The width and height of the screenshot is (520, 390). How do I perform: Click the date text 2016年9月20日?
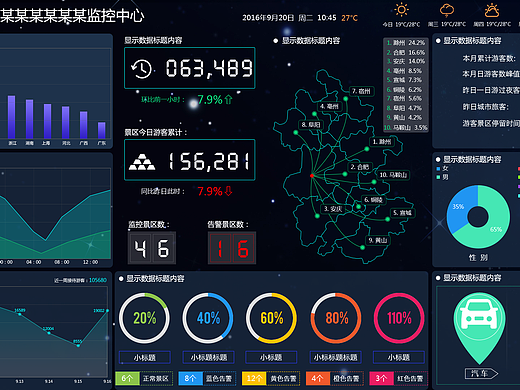click(x=268, y=18)
